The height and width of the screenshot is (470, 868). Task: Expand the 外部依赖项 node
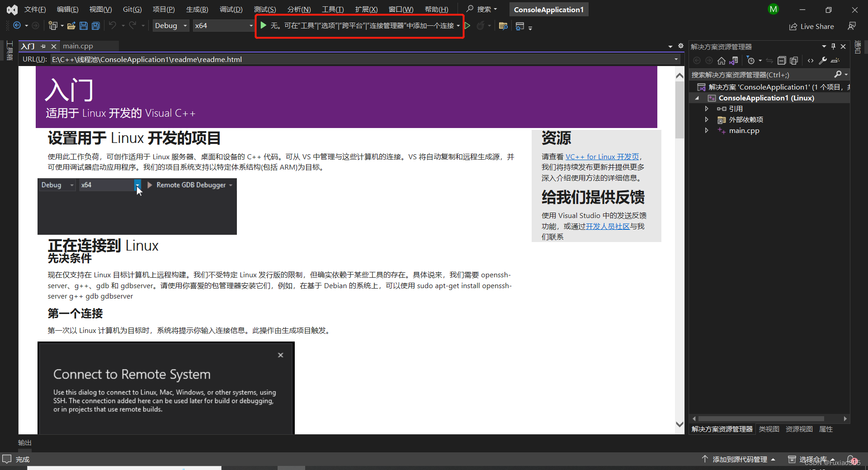(x=707, y=119)
